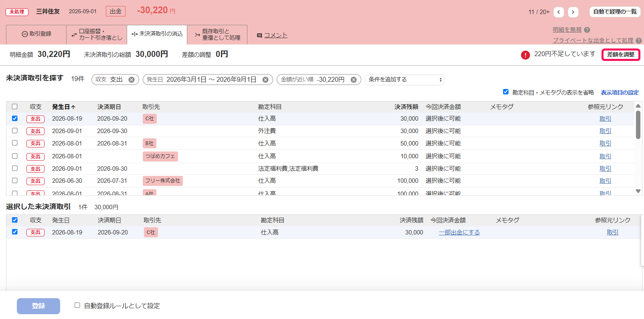
Task: Click the red warning icon for 220円不足
Action: (x=525, y=55)
